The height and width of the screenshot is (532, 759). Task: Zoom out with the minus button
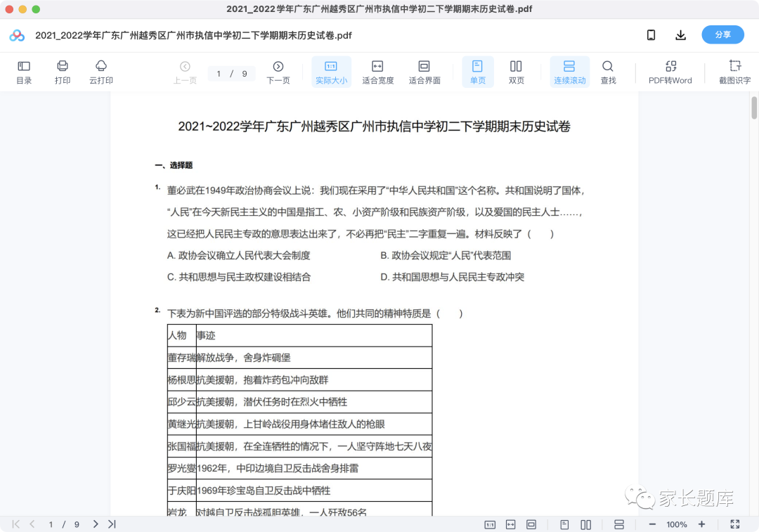(x=652, y=524)
